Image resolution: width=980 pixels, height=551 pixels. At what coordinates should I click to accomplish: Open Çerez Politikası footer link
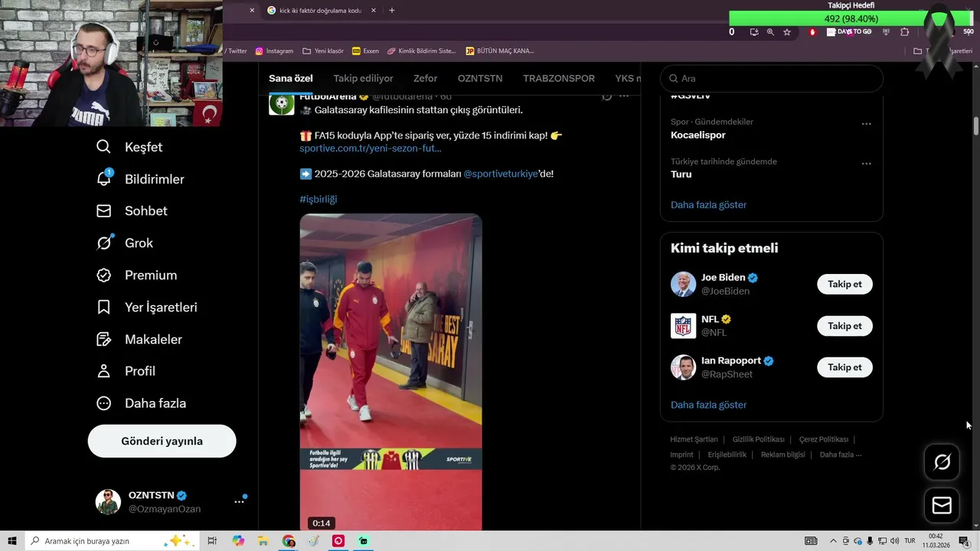pos(824,440)
